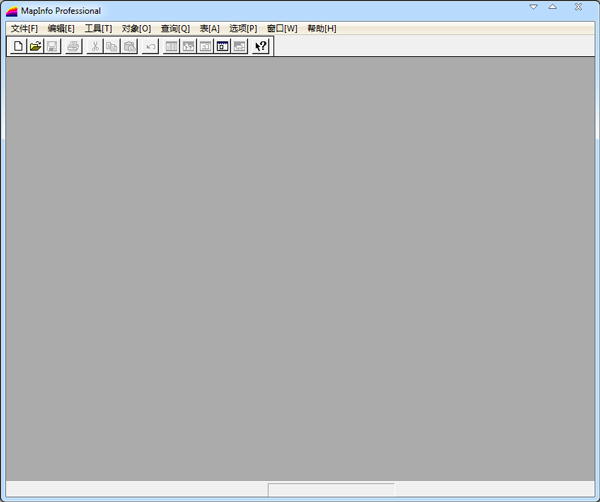Click the Copy toolbar icon
Screen dimensions: 600x502
(x=111, y=46)
